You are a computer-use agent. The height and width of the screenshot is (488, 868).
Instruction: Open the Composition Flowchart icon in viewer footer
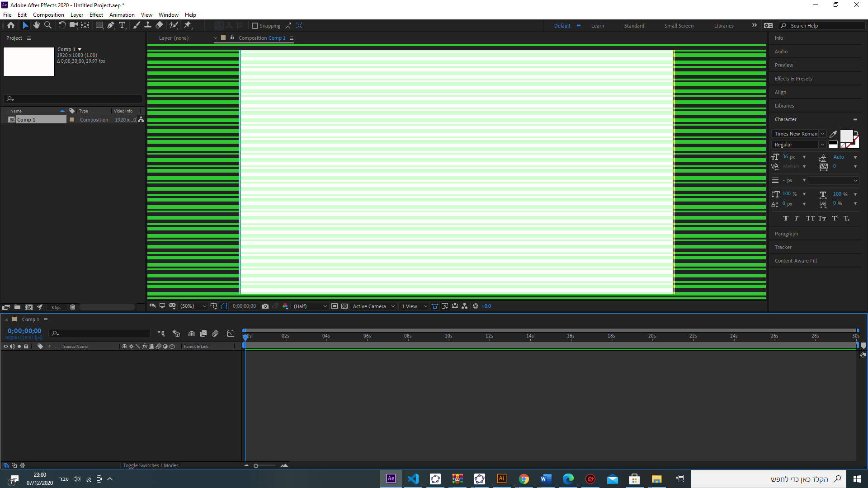pyautogui.click(x=465, y=306)
